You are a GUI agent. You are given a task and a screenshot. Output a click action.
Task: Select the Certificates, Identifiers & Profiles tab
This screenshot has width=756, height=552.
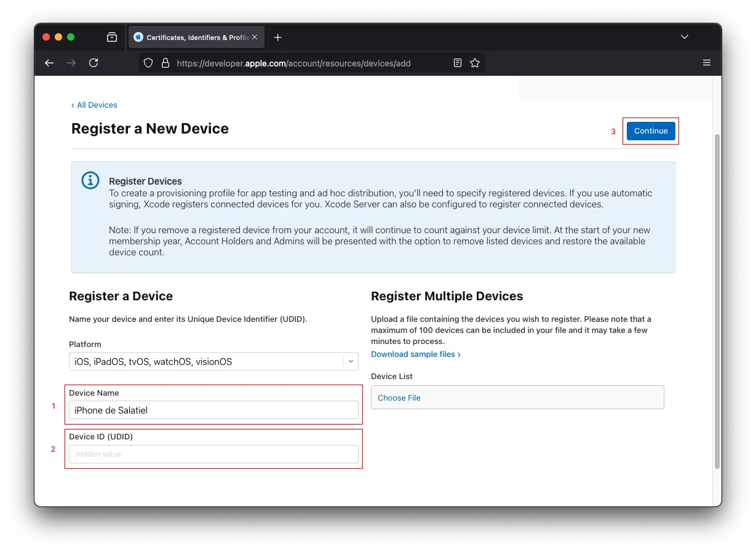[197, 38]
